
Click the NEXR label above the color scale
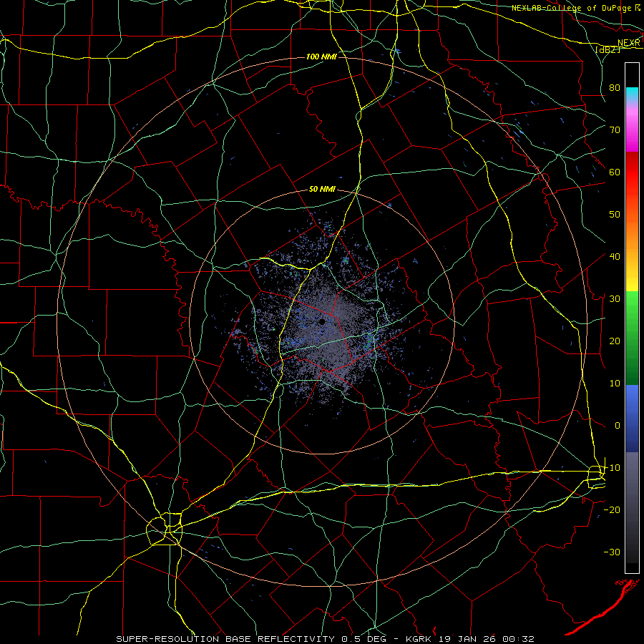[x=628, y=43]
